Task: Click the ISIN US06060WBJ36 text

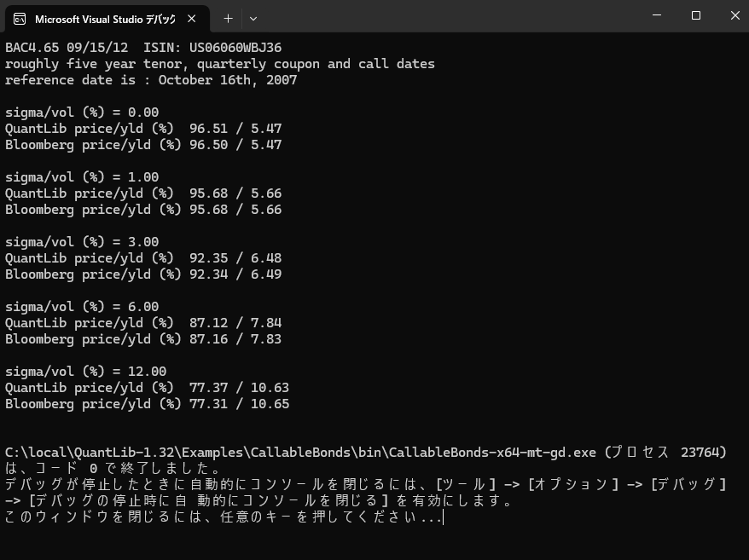Action: click(x=212, y=48)
